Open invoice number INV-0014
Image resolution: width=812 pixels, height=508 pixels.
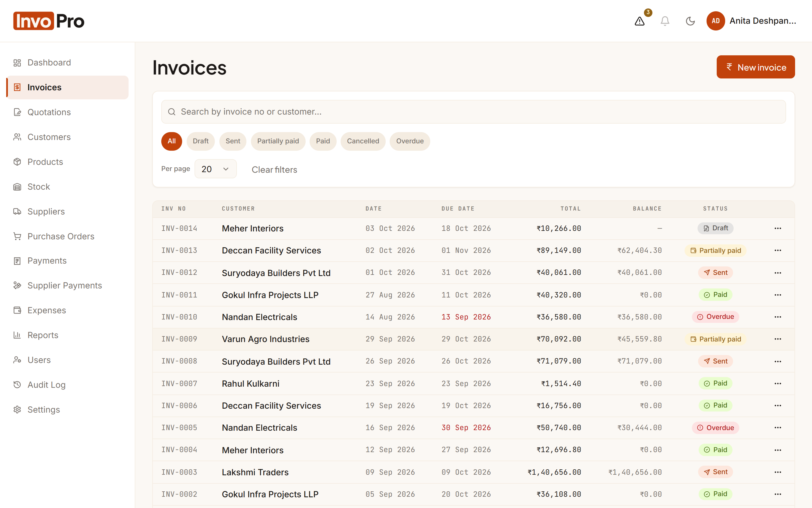[x=179, y=229]
